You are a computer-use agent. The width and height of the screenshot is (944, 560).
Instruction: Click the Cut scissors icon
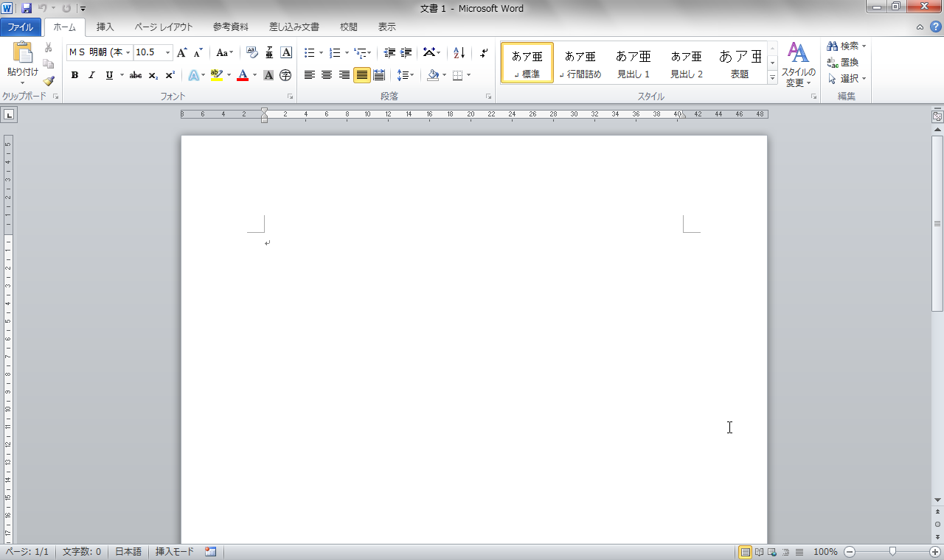(49, 47)
